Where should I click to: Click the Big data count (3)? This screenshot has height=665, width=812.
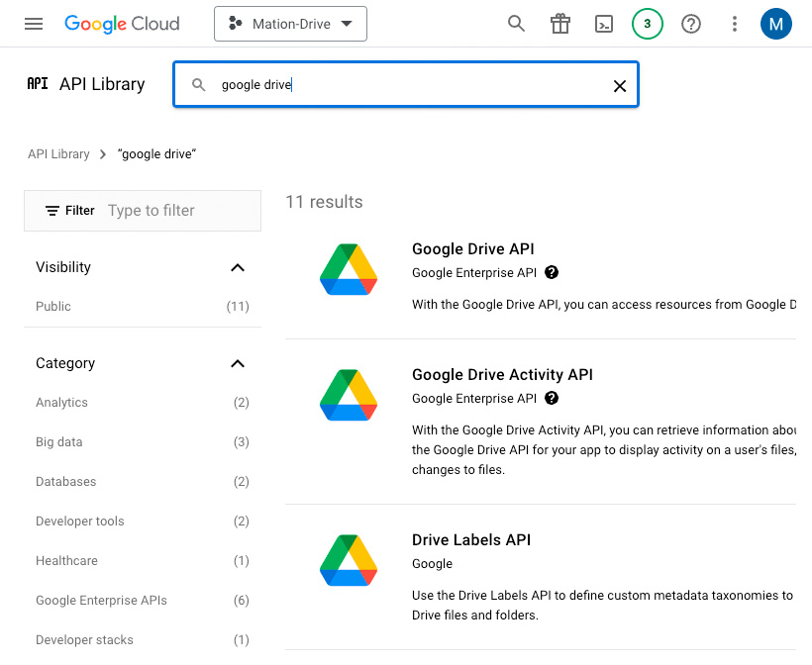[242, 442]
